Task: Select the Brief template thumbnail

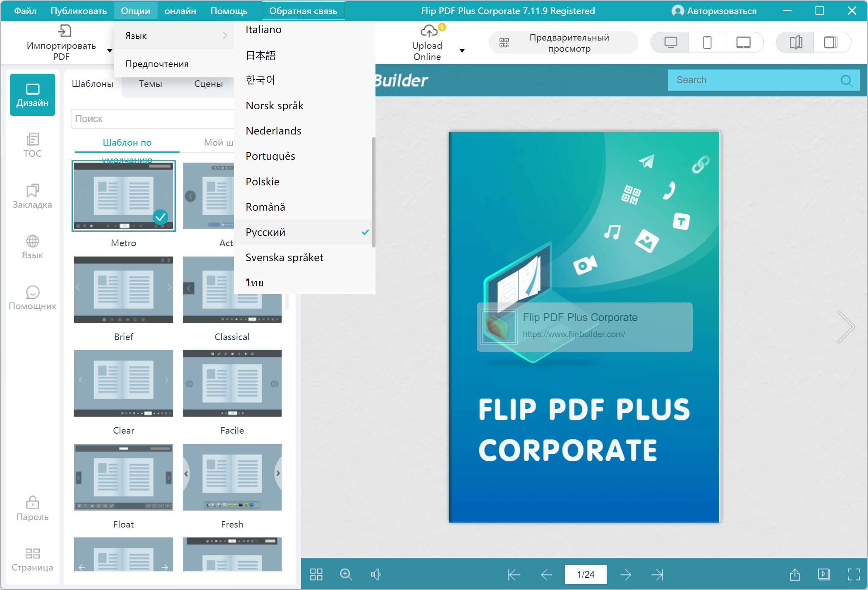Action: click(123, 290)
